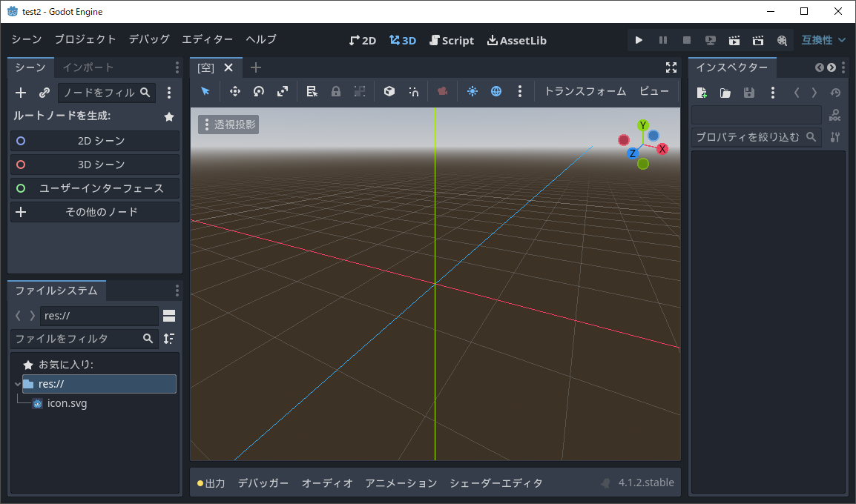This screenshot has height=504, width=856.
Task: Toggle use local space cube
Action: [389, 91]
